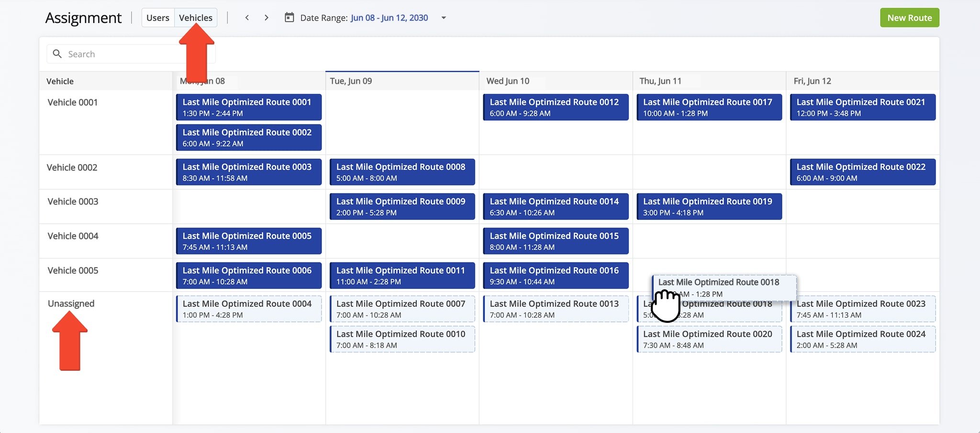The width and height of the screenshot is (980, 433).
Task: Open Last Mile Optimized Route 0003 card
Action: 249,172
